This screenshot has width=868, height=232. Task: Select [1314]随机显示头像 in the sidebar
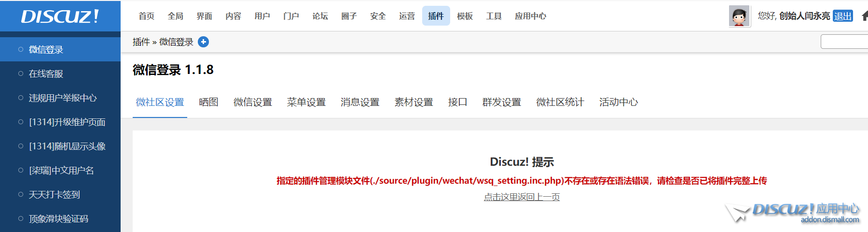point(60,146)
